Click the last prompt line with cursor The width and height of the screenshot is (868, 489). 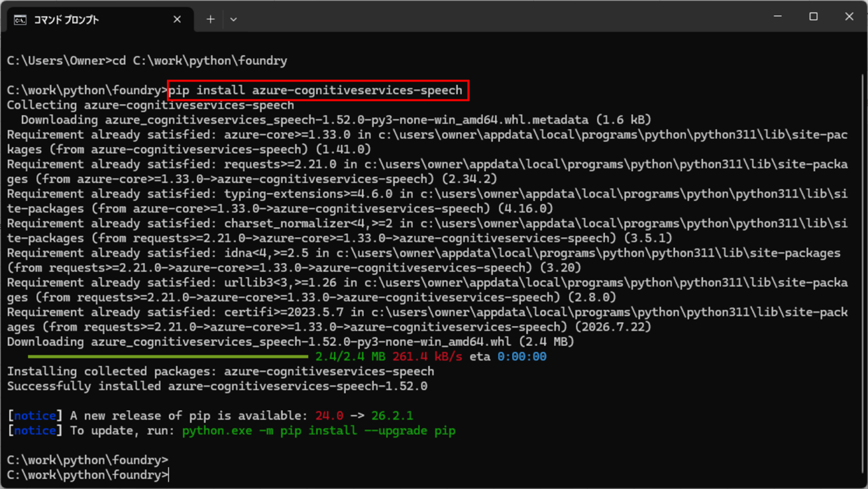tap(87, 475)
